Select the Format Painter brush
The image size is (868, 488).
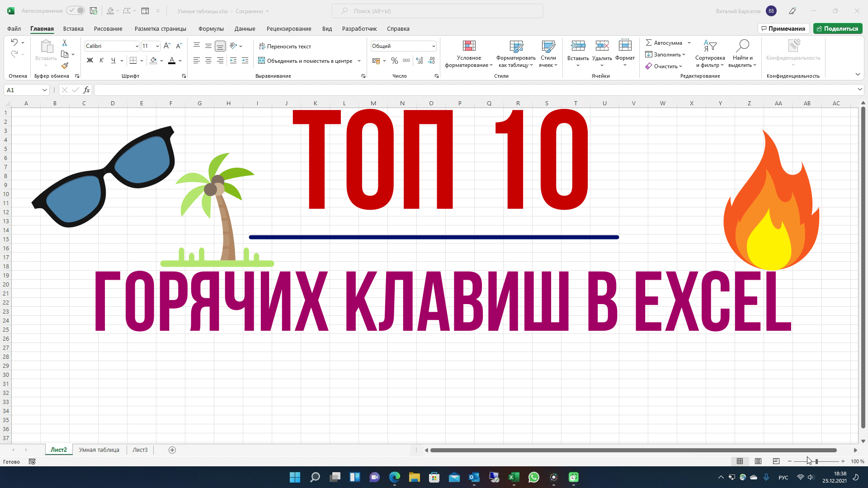(x=65, y=66)
